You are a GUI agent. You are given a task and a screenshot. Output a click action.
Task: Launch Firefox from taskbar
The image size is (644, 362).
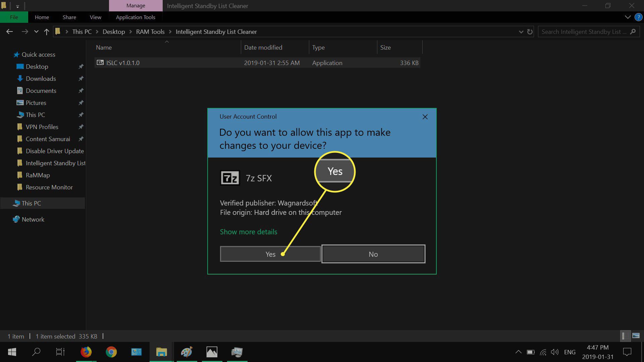86,352
